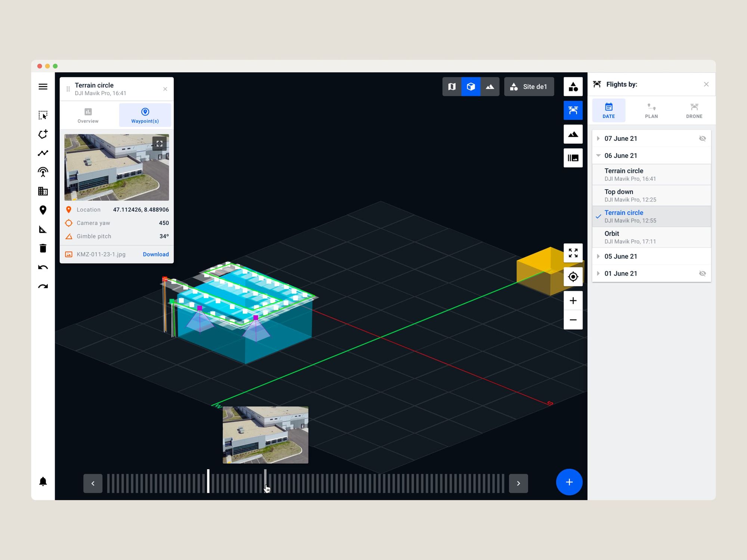Viewport: 747px width, 560px height.
Task: Expand the 05 June 21 group
Action: tap(598, 256)
